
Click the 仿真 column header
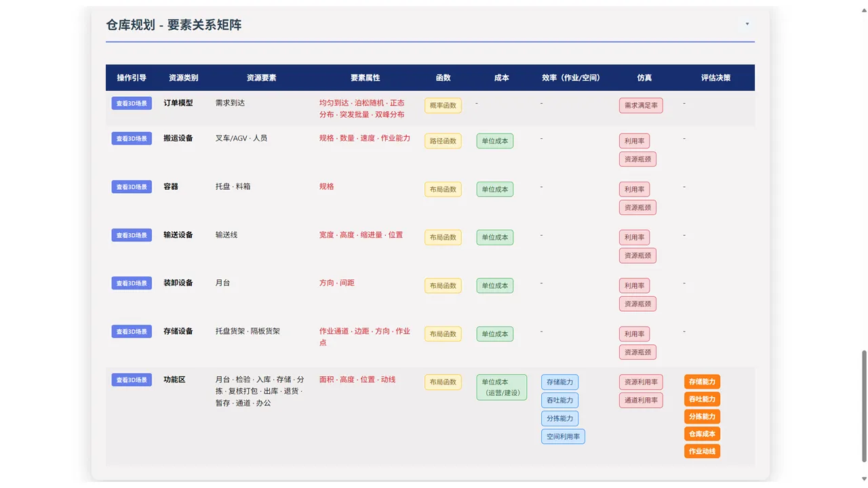point(644,78)
